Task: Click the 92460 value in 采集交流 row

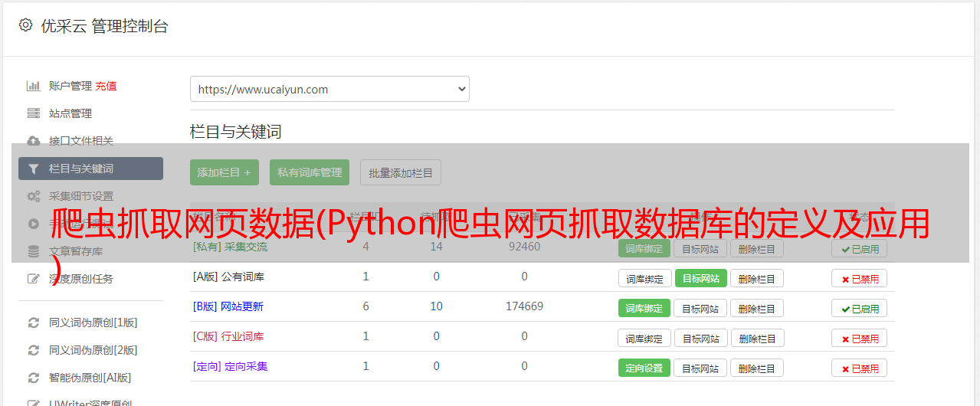Action: pyautogui.click(x=524, y=247)
